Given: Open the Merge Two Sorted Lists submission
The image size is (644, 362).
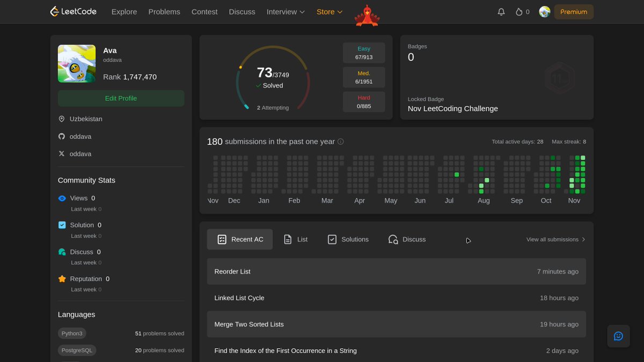Looking at the screenshot, I should pyautogui.click(x=397, y=324).
